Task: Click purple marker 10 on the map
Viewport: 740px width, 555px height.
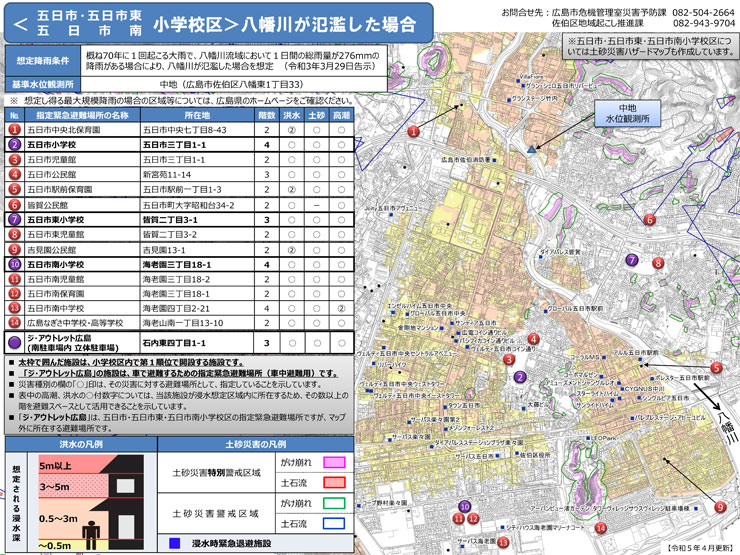Action: [465, 507]
